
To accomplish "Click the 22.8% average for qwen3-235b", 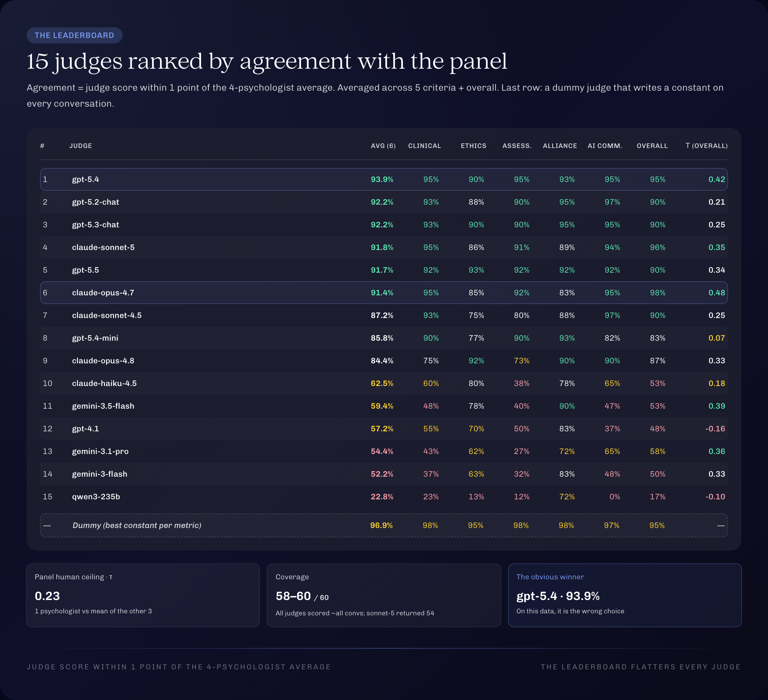I will pos(382,497).
